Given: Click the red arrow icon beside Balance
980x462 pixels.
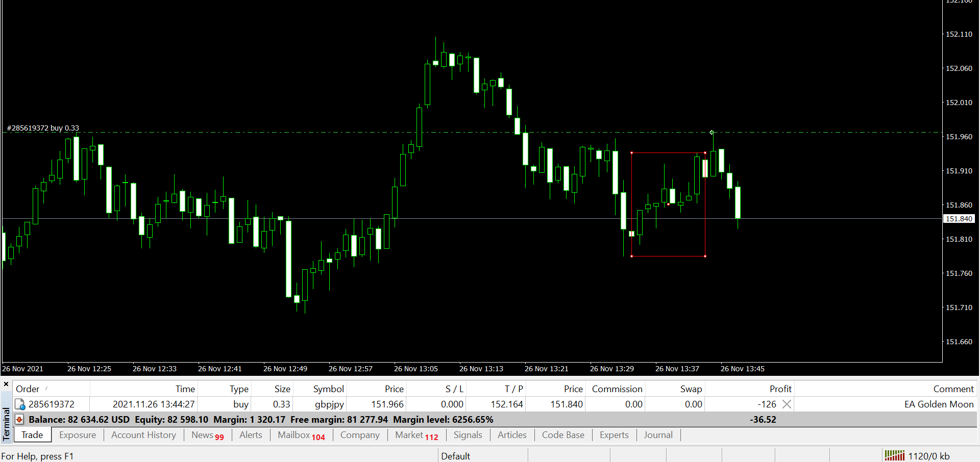Looking at the screenshot, I should click(x=19, y=420).
